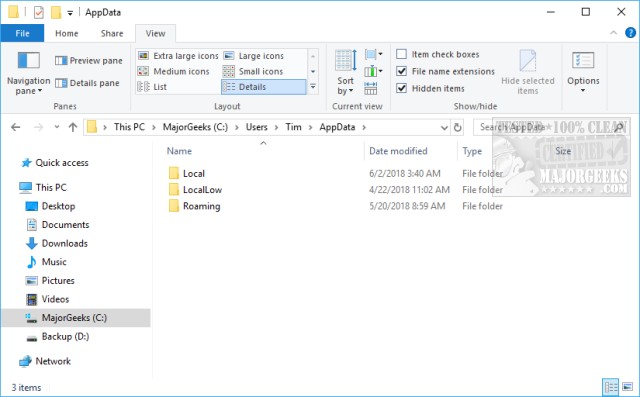
Task: Click the Search AppData field
Action: [x=550, y=127]
